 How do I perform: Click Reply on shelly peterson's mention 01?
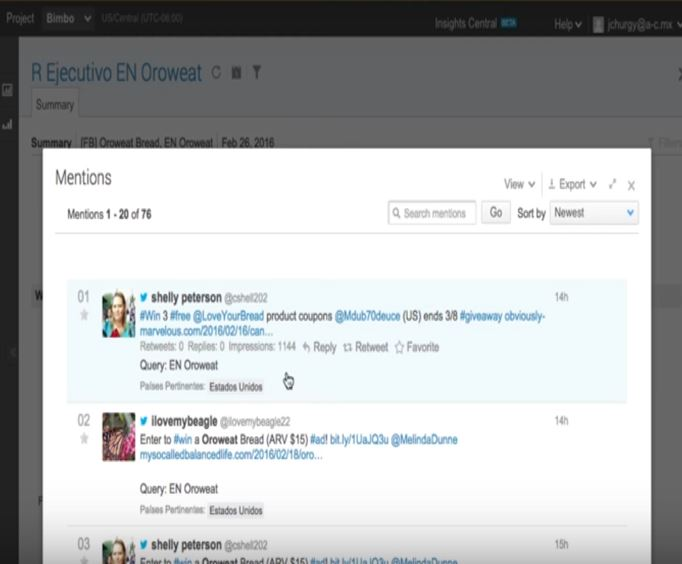coord(320,347)
